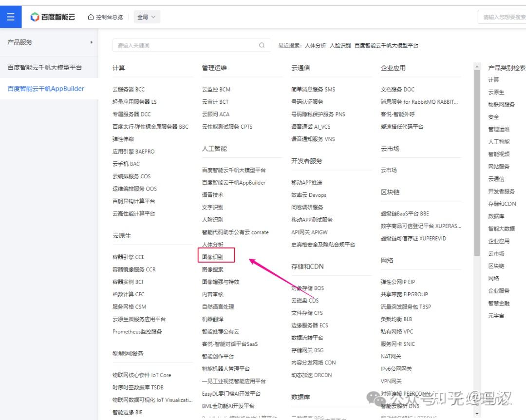Click the magnifier icon in the keyword search box
Viewport: 526px width, 420px height.
(x=262, y=45)
